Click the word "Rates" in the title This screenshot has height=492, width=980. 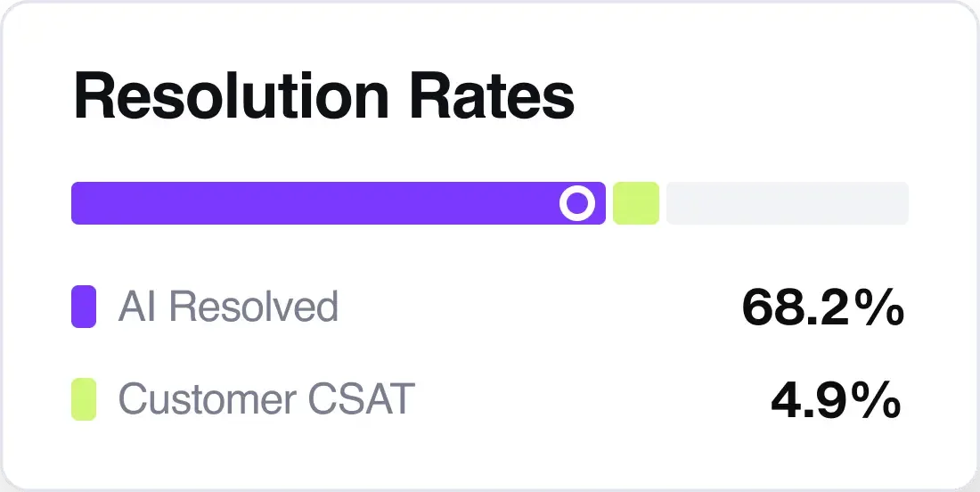(493, 96)
